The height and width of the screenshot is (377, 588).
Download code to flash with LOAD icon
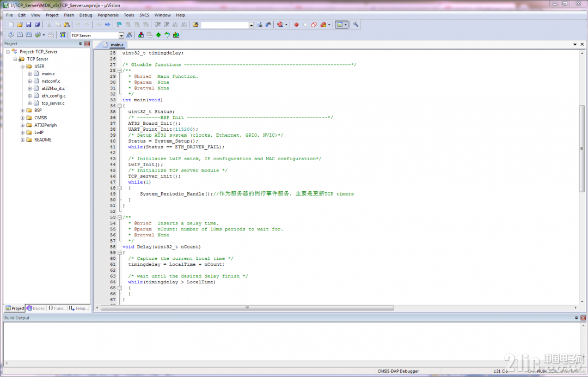(x=63, y=35)
